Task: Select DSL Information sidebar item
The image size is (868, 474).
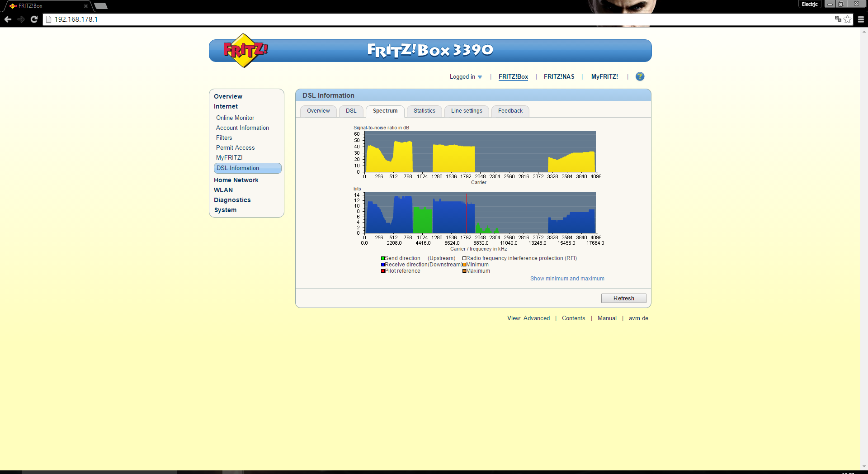Action: [x=247, y=168]
